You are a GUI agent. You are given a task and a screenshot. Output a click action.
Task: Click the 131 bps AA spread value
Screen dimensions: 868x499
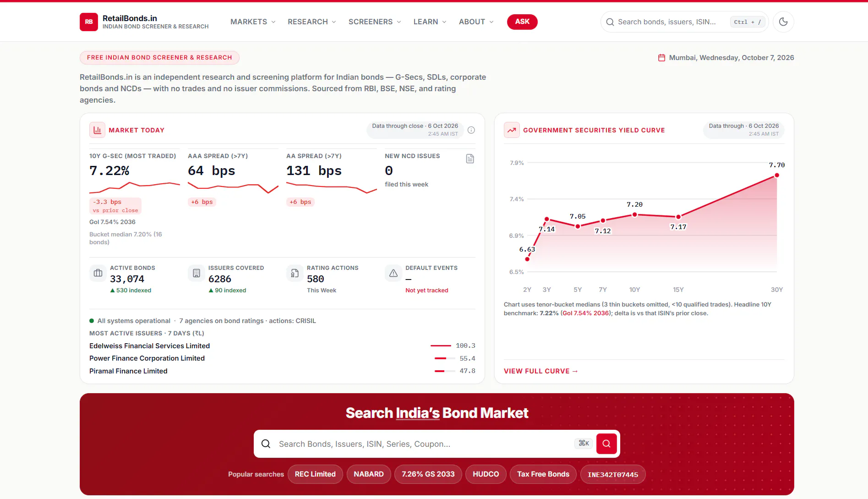(314, 171)
